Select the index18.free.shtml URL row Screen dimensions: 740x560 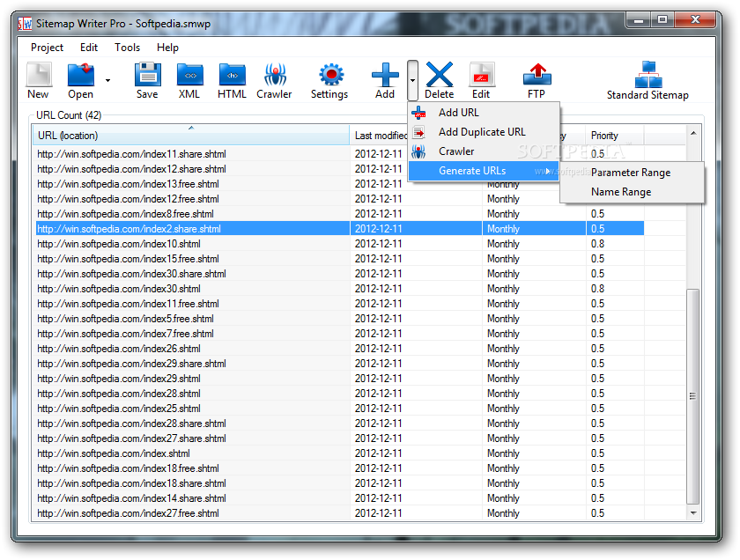point(340,468)
